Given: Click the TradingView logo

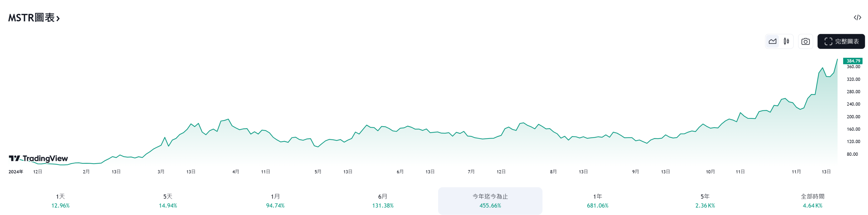Looking at the screenshot, I should coord(38,158).
